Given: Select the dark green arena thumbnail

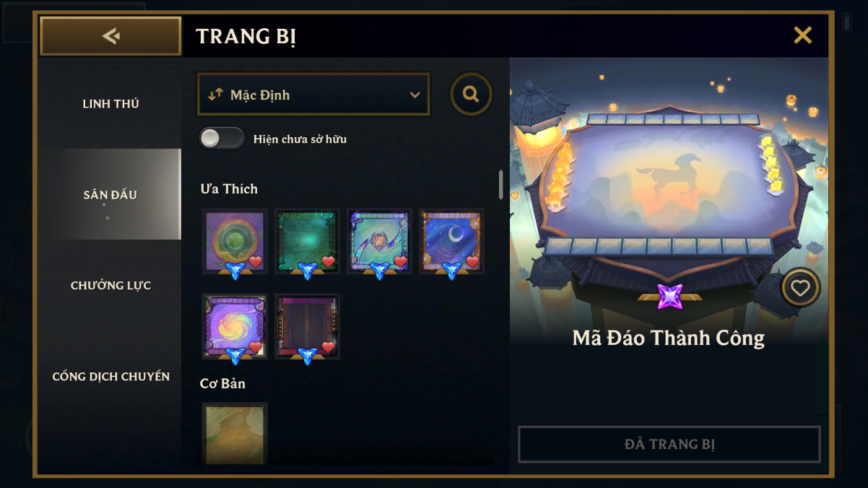Looking at the screenshot, I should [x=307, y=241].
